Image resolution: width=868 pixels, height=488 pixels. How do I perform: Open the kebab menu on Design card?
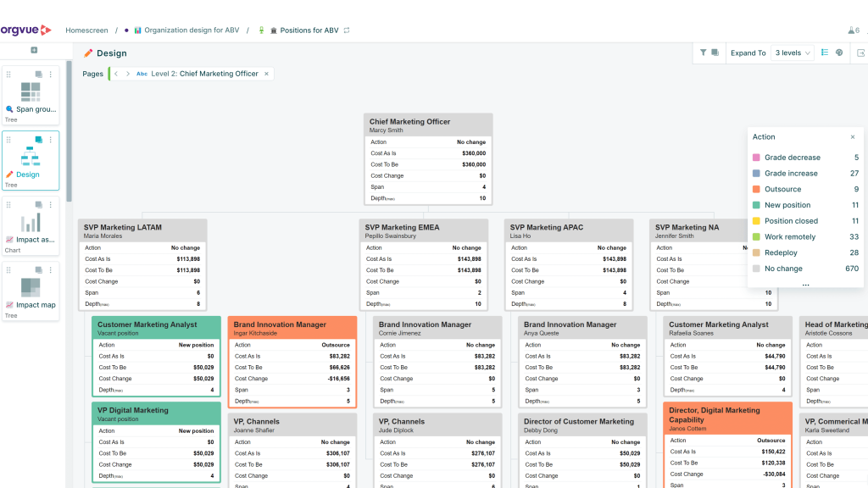coord(50,140)
